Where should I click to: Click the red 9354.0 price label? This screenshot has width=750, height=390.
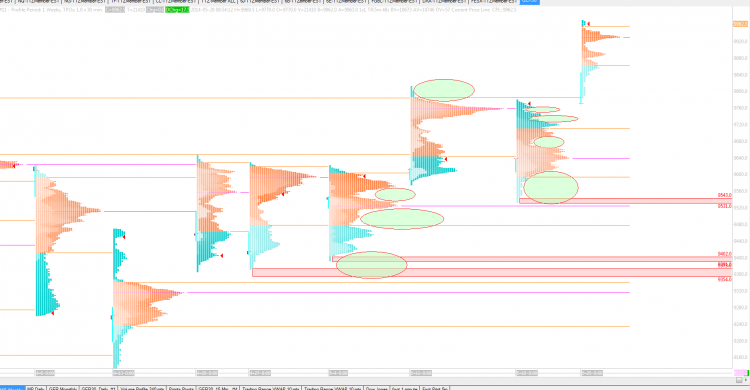[x=725, y=279]
